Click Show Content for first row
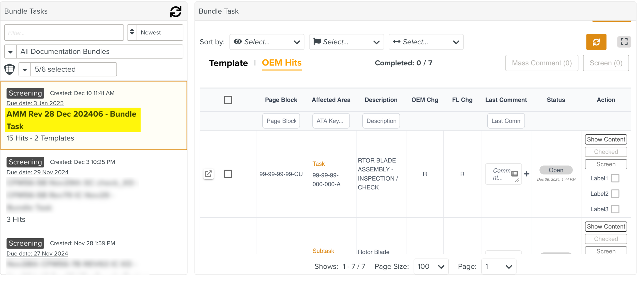 click(x=606, y=139)
